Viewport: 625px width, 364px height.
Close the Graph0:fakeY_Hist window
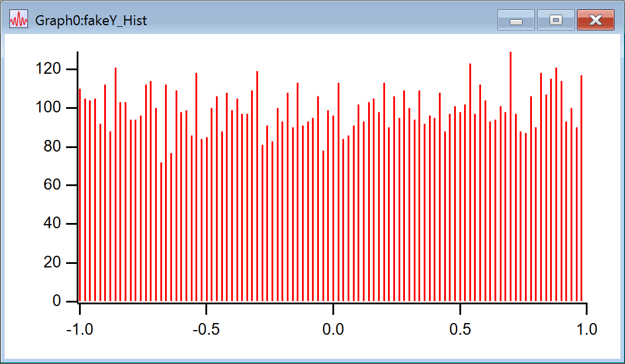point(595,20)
